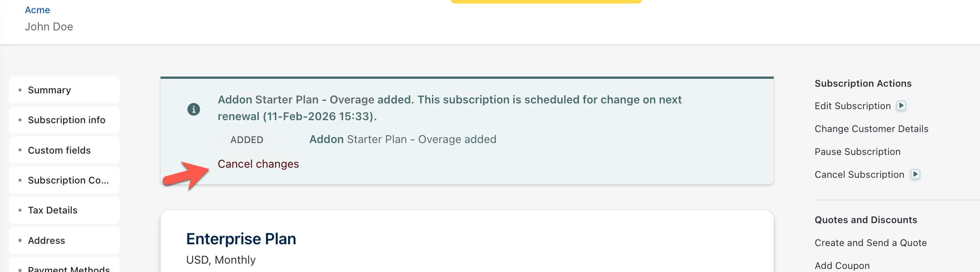
Task: Navigate to Tax Details section
Action: 52,210
